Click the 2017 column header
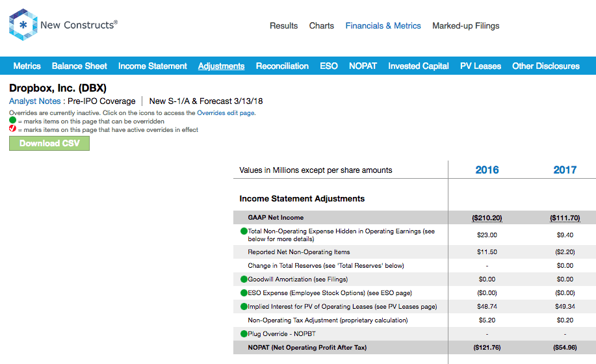Image resolution: width=596 pixels, height=364 pixels. [565, 170]
